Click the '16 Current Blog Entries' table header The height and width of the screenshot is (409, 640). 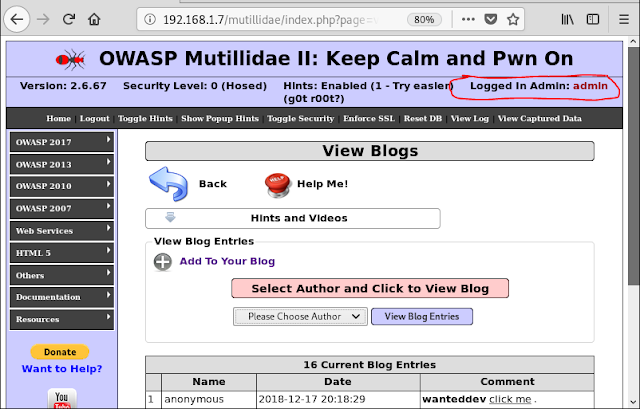coord(370,365)
